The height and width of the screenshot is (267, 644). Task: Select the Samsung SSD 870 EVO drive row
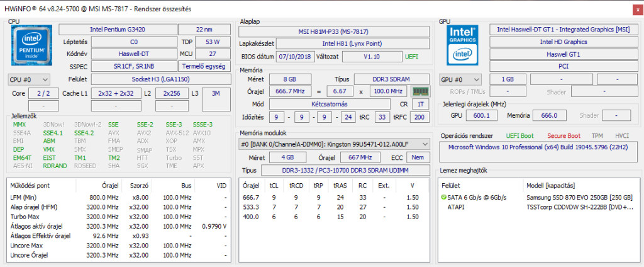(x=538, y=198)
